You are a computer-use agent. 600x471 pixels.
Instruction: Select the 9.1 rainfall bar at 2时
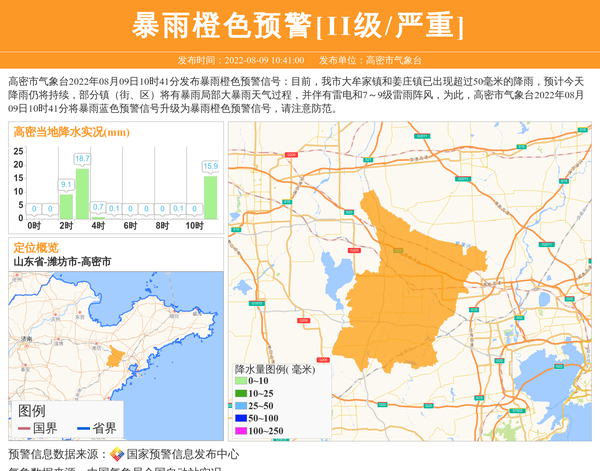click(x=66, y=206)
